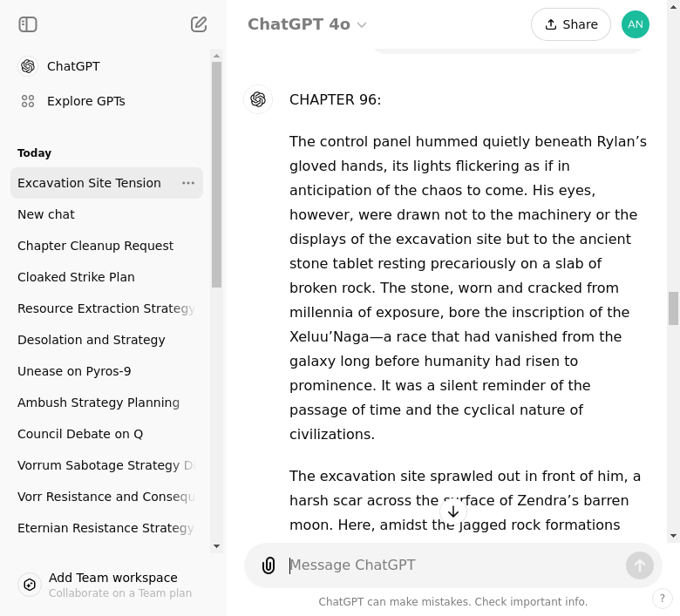Click the Share button
This screenshot has height=616, width=680.
point(570,24)
